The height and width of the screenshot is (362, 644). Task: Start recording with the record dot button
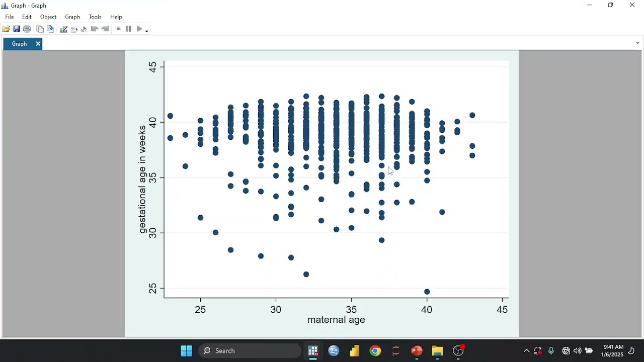click(118, 29)
